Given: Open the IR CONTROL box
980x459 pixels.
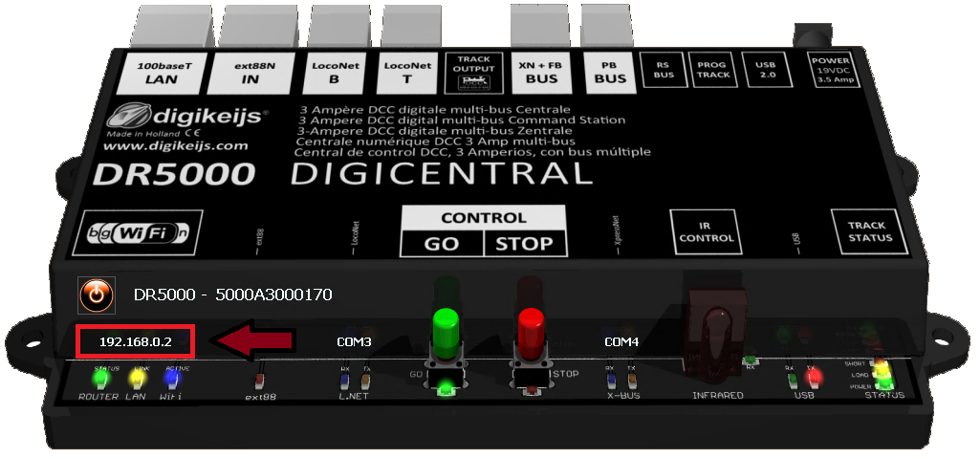Looking at the screenshot, I should 706,232.
